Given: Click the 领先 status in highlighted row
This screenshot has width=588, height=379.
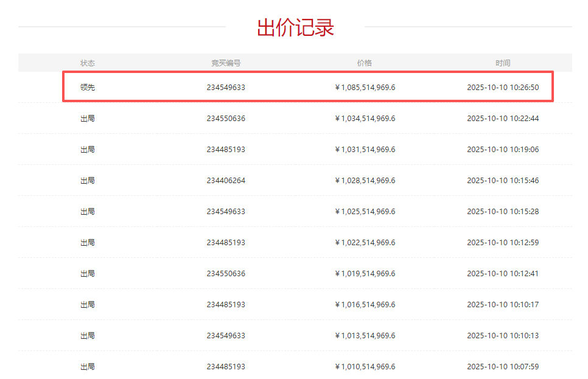Looking at the screenshot, I should tap(88, 88).
